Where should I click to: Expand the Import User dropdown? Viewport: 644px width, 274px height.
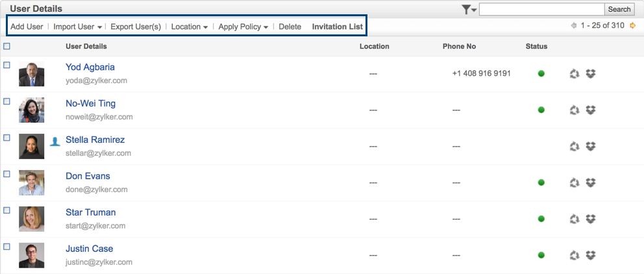(78, 27)
